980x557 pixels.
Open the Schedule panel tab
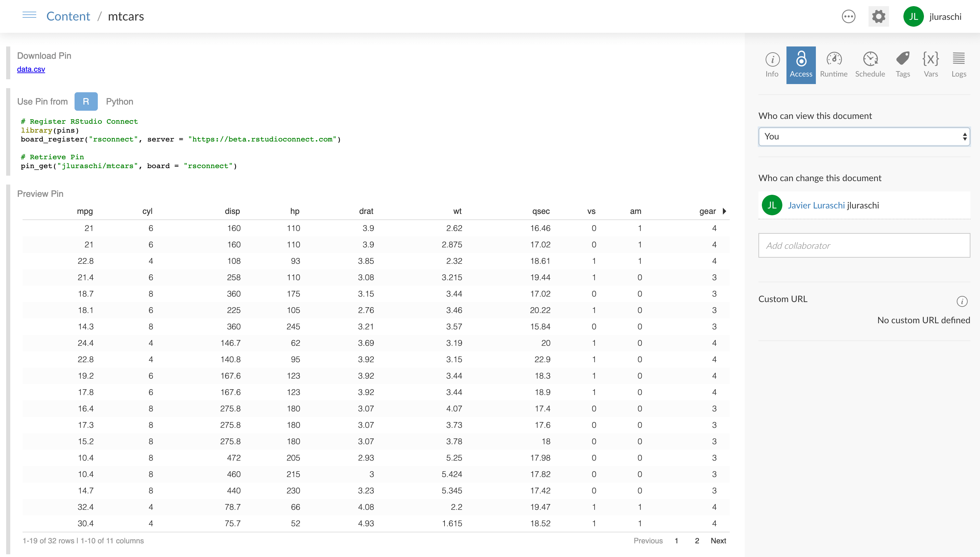click(x=870, y=63)
